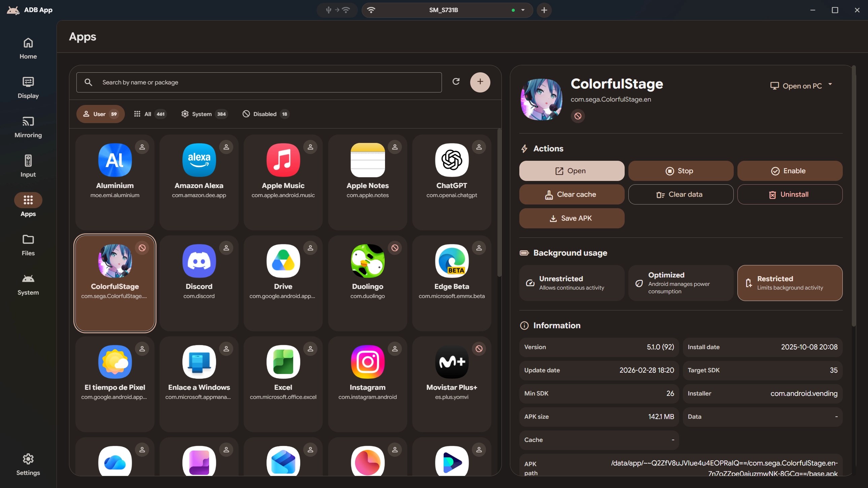Select the Excel app card

click(x=283, y=384)
